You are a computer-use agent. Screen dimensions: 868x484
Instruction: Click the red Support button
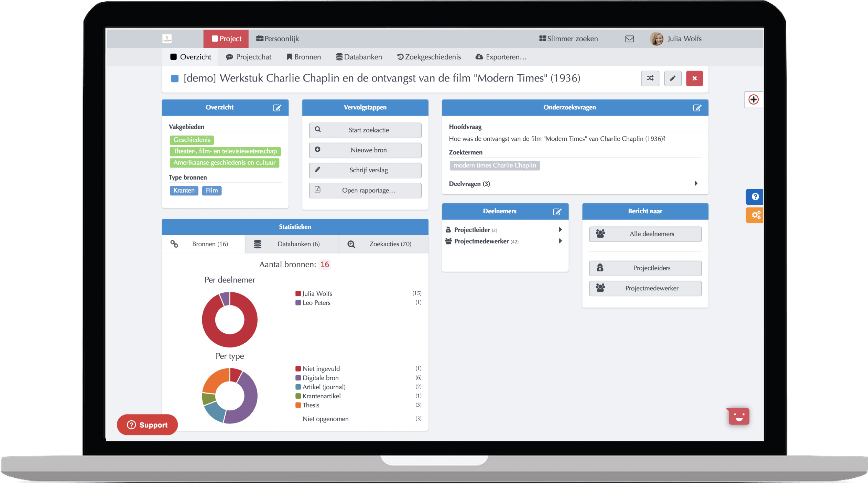(x=147, y=425)
